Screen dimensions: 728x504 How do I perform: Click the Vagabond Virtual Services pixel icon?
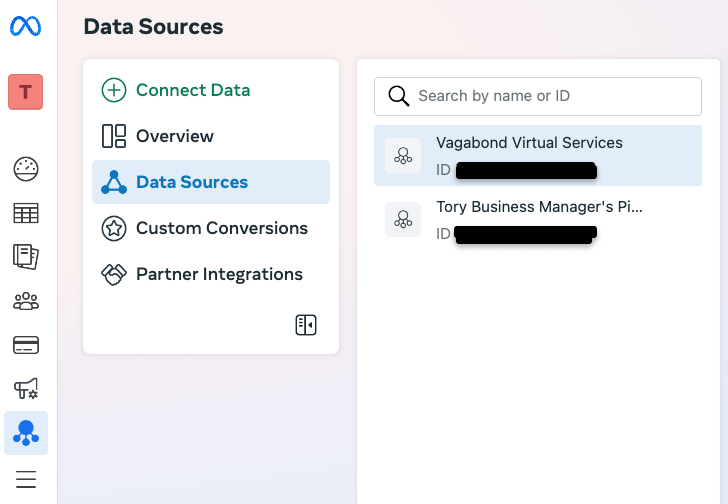point(403,155)
